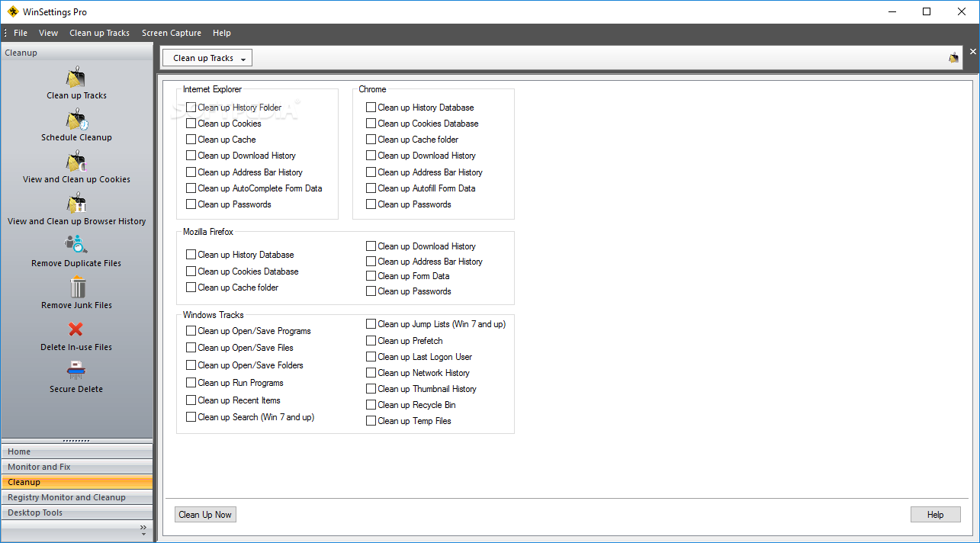Enable IE Clean up Cache checkbox
This screenshot has height=543, width=980.
pyautogui.click(x=191, y=140)
